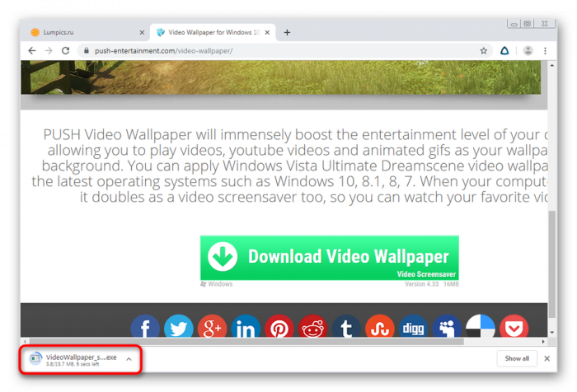The height and width of the screenshot is (392, 577).
Task: Click the Facebook share icon
Action: point(145,328)
